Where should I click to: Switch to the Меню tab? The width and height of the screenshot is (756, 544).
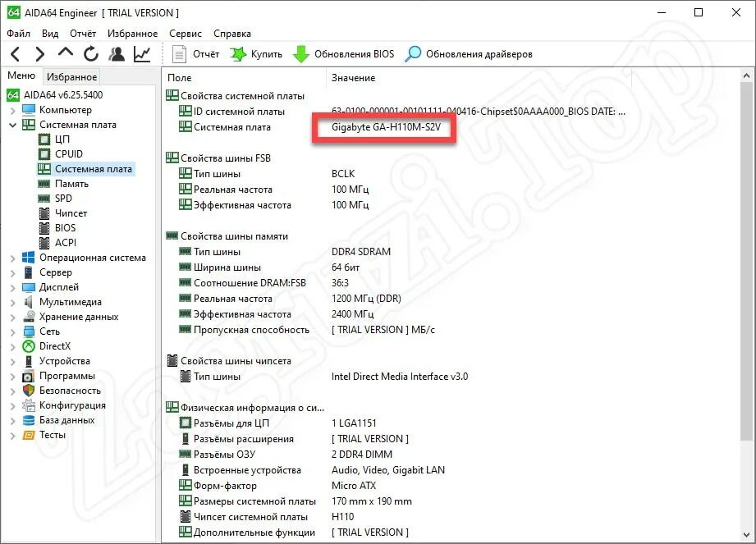pyautogui.click(x=21, y=75)
